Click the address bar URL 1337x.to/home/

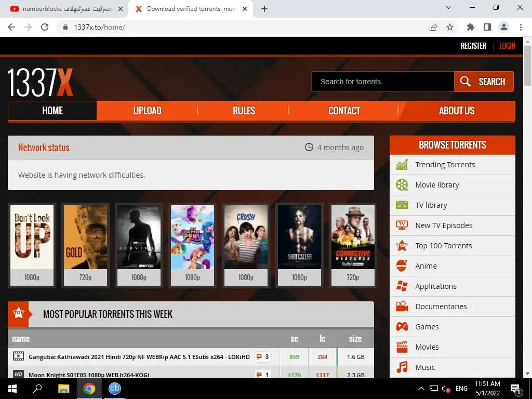pyautogui.click(x=99, y=27)
